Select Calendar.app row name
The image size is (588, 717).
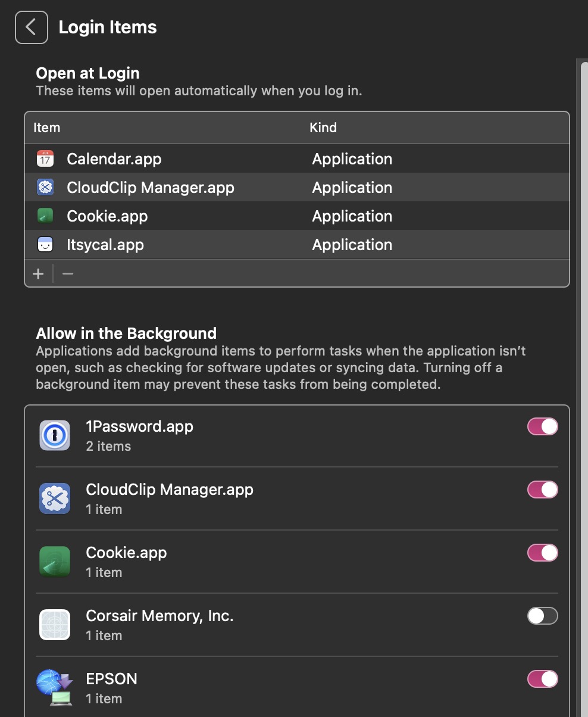tap(114, 159)
